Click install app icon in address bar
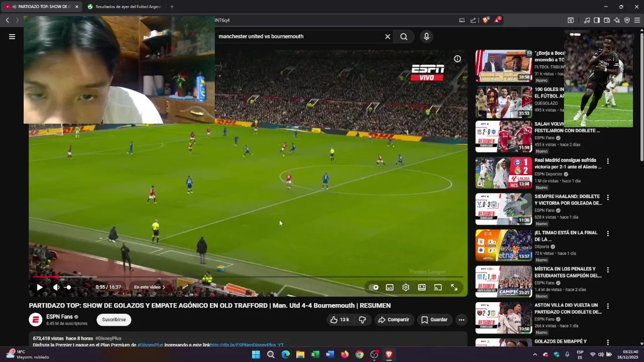 (x=462, y=20)
